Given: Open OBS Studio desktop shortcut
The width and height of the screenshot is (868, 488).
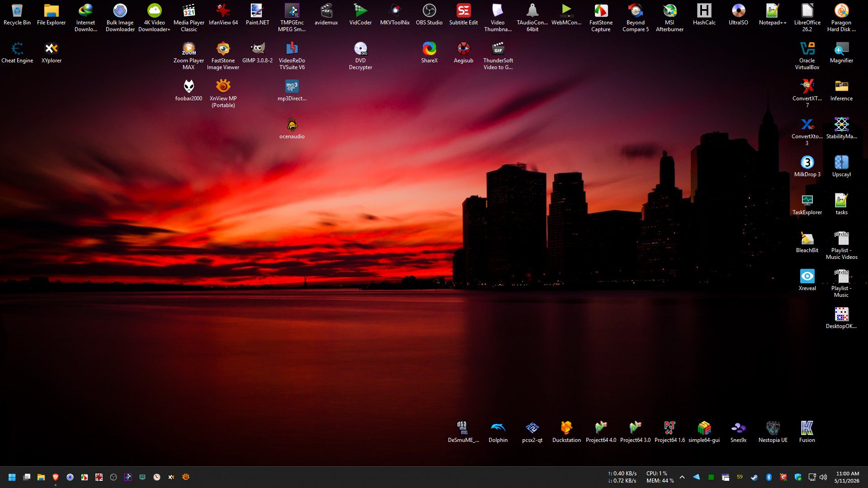Looking at the screenshot, I should point(429,15).
